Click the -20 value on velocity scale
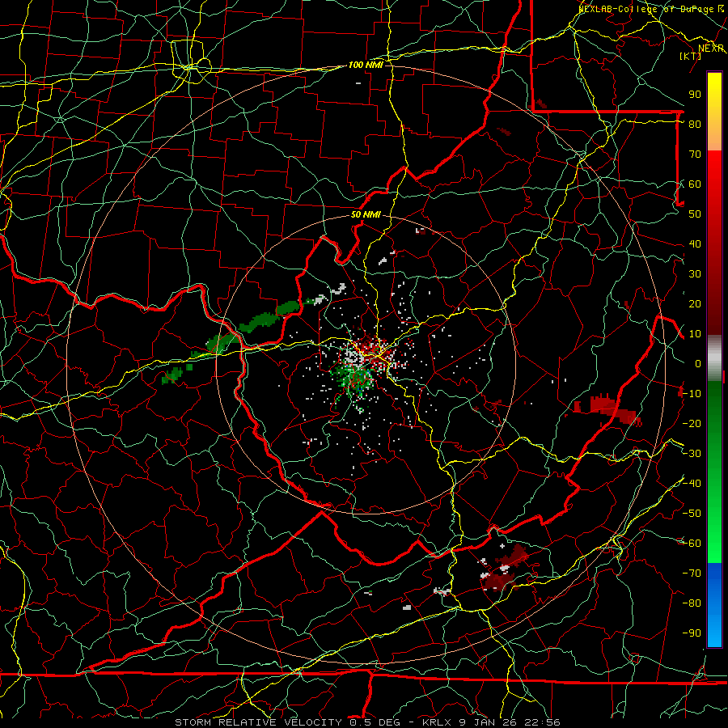 [x=692, y=423]
